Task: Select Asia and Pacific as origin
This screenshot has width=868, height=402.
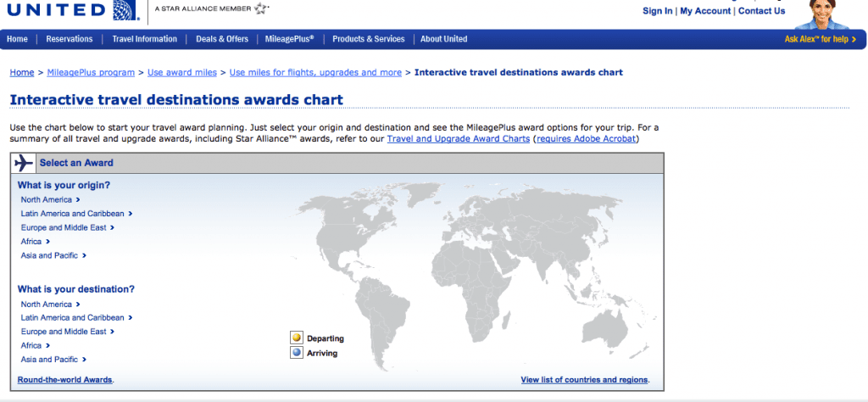Action: point(53,255)
